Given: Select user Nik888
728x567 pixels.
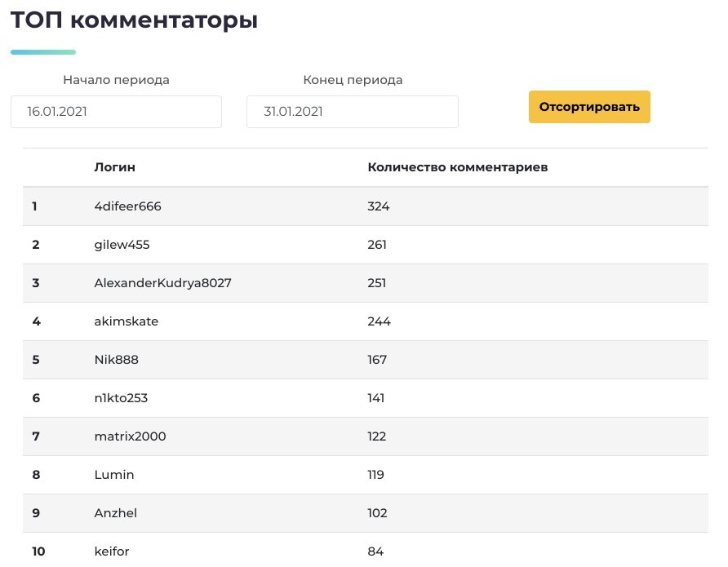Looking at the screenshot, I should click(116, 360).
